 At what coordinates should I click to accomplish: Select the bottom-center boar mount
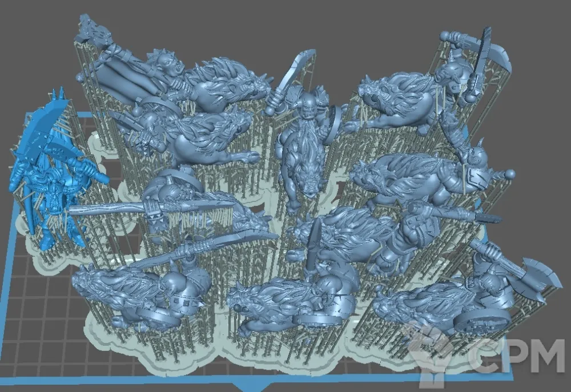[x=274, y=300]
